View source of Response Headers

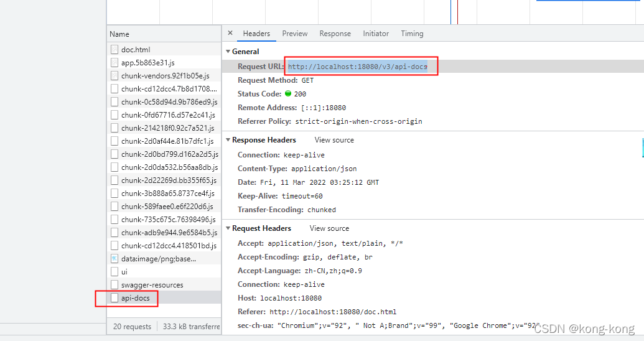(x=334, y=140)
